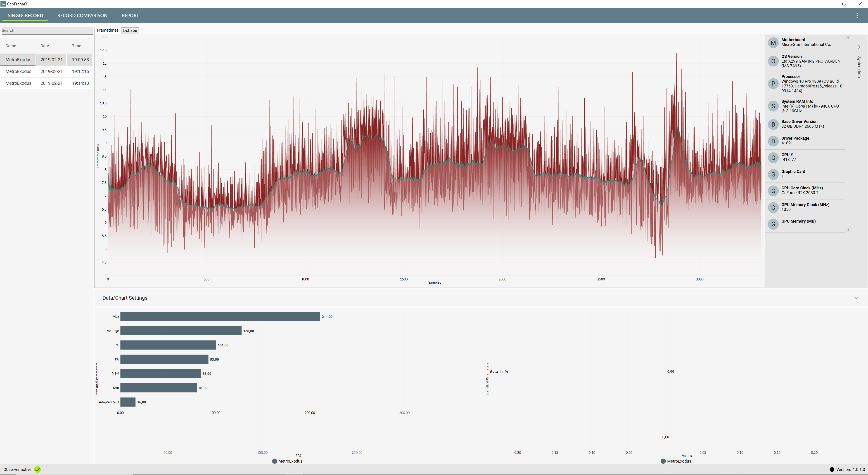Open the RECORD COMPARISON tab

[x=82, y=16]
